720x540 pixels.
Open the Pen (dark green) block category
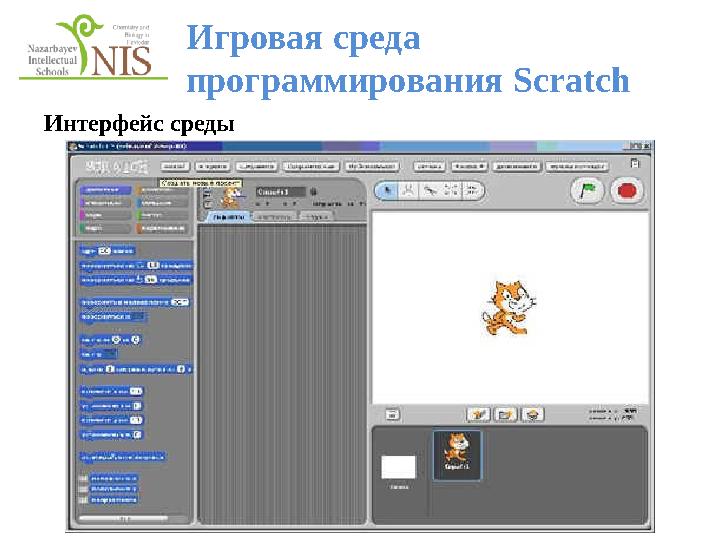105,228
